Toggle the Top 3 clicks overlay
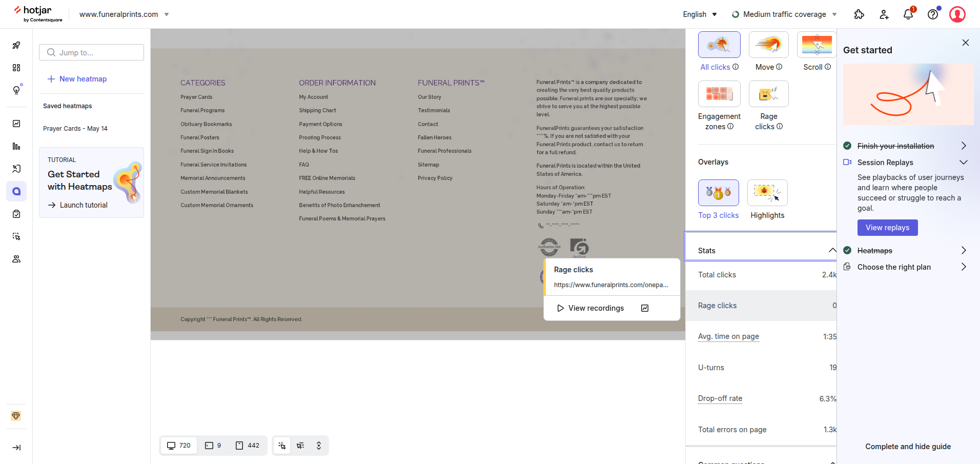 click(x=718, y=193)
